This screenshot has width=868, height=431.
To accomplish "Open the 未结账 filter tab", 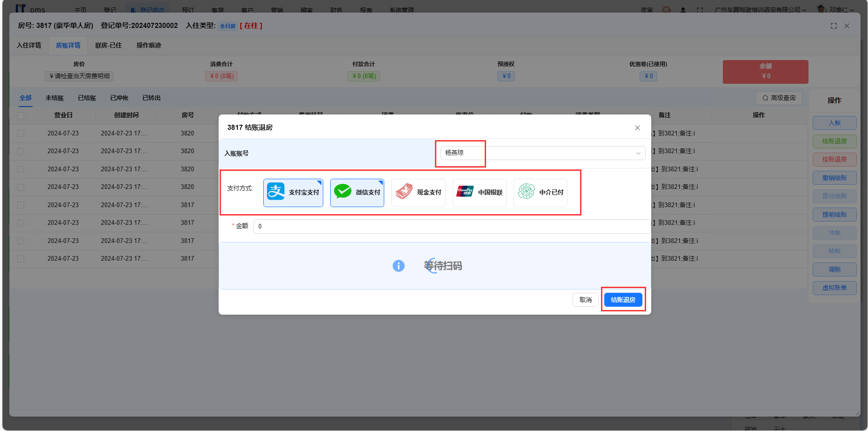I will [x=54, y=98].
